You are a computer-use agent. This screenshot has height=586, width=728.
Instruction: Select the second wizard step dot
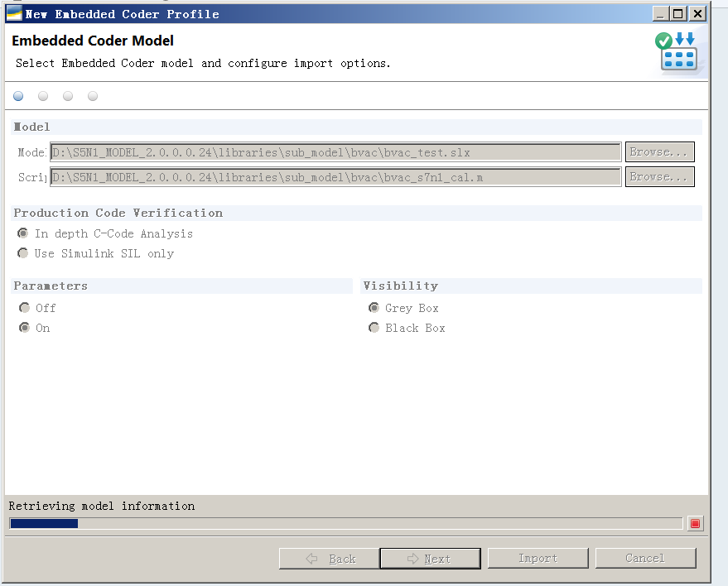pyautogui.click(x=43, y=96)
